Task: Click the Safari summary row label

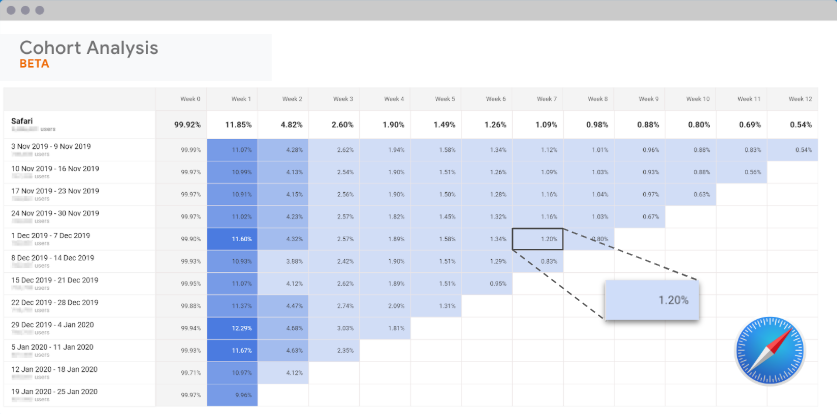Action: point(24,121)
